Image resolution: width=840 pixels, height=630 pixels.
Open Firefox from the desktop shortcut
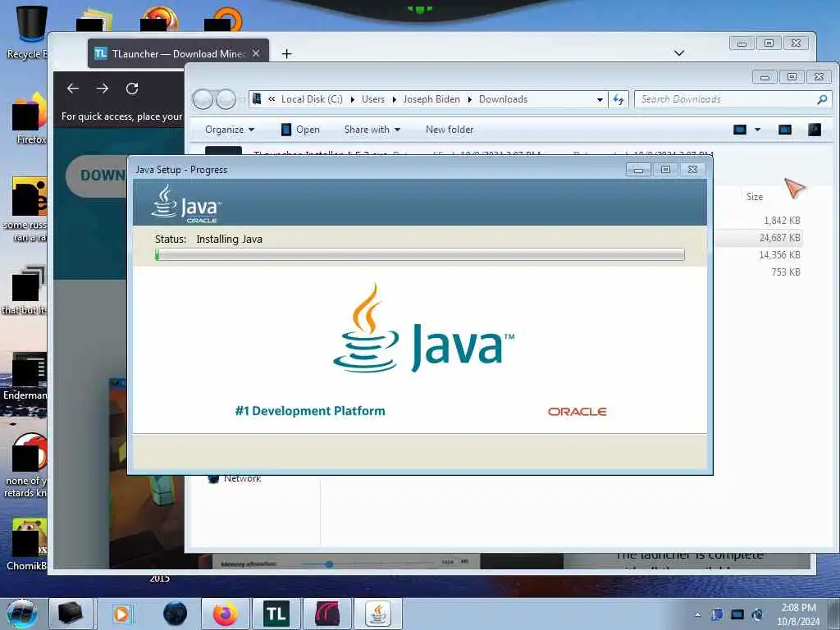click(x=30, y=119)
